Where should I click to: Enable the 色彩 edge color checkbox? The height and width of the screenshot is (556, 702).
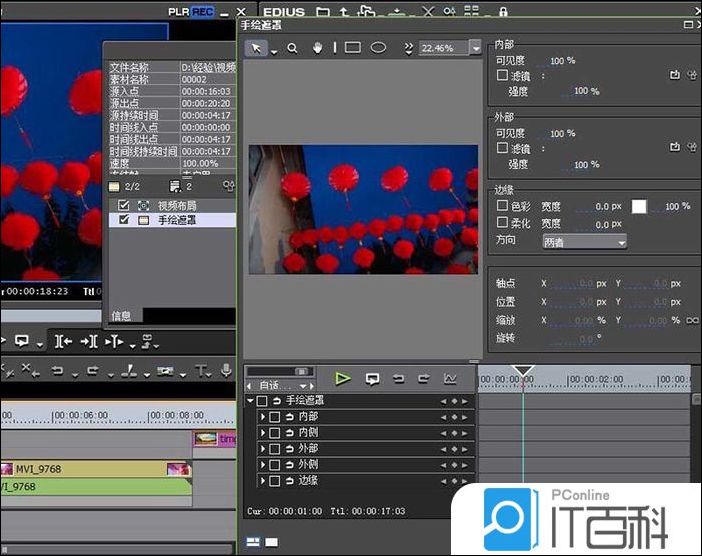click(x=503, y=206)
